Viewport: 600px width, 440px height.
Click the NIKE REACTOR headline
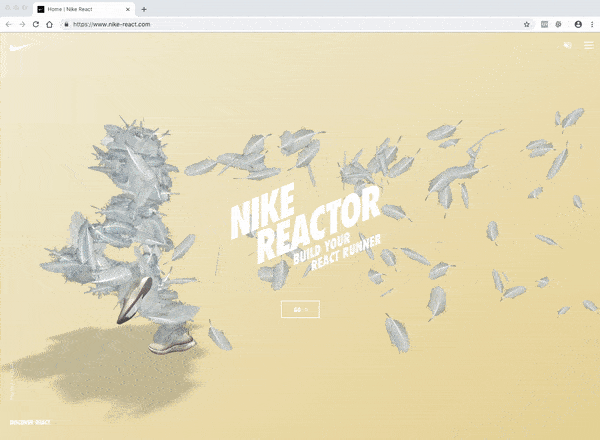point(305,223)
